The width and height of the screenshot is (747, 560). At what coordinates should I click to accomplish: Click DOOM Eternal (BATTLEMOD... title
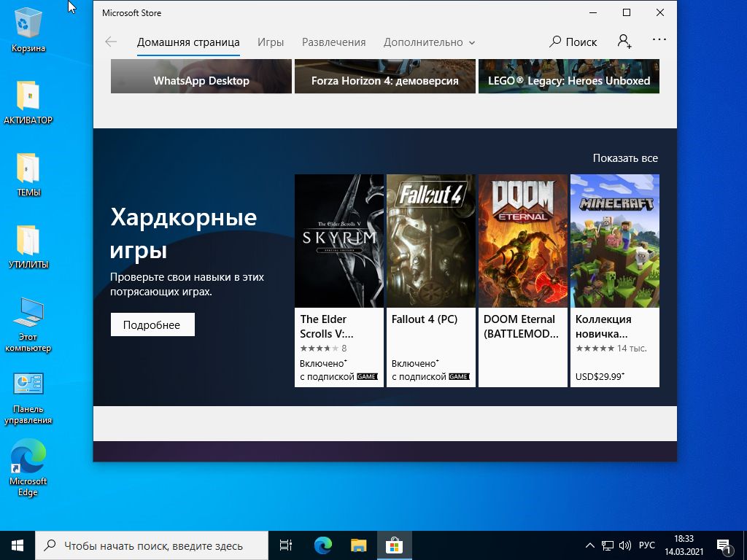(521, 326)
